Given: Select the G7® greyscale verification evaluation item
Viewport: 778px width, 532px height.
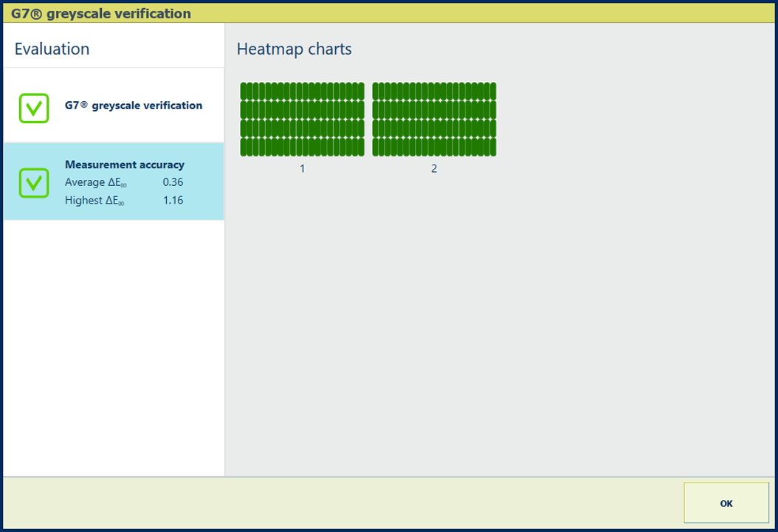Looking at the screenshot, I should click(x=133, y=106).
